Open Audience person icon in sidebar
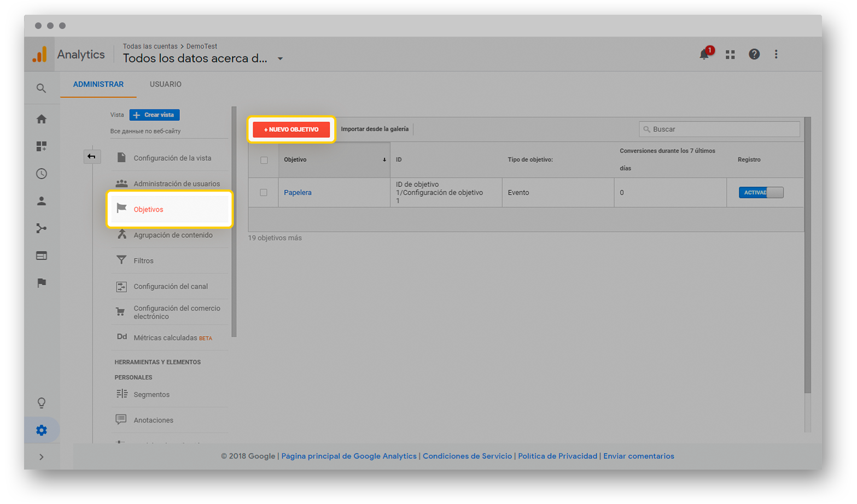Viewport: 857px width, 504px height. [x=42, y=201]
